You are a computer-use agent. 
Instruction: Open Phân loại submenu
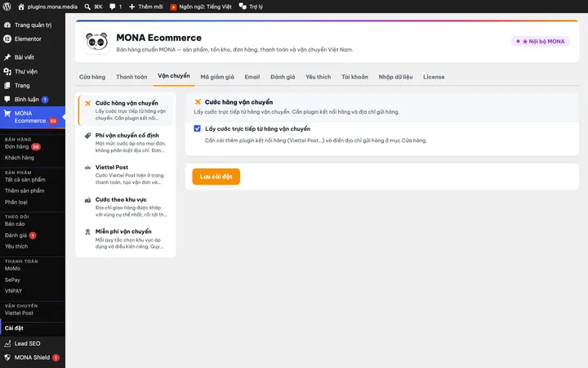point(16,202)
